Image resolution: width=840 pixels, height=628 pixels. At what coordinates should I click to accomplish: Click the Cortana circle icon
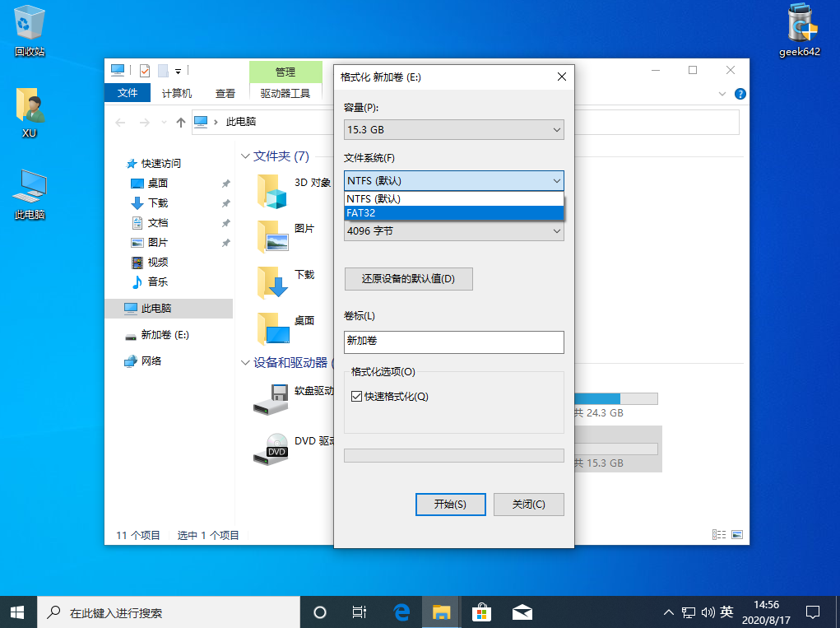click(x=320, y=612)
